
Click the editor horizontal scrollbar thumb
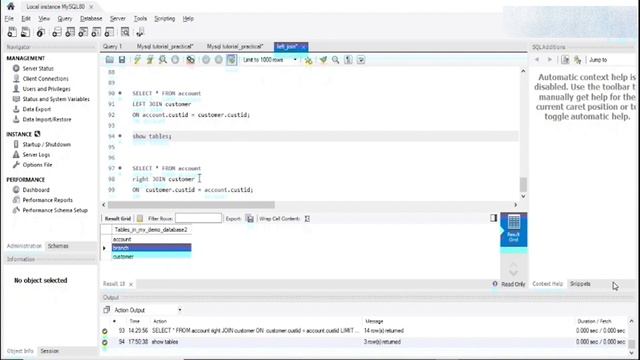pos(191,204)
